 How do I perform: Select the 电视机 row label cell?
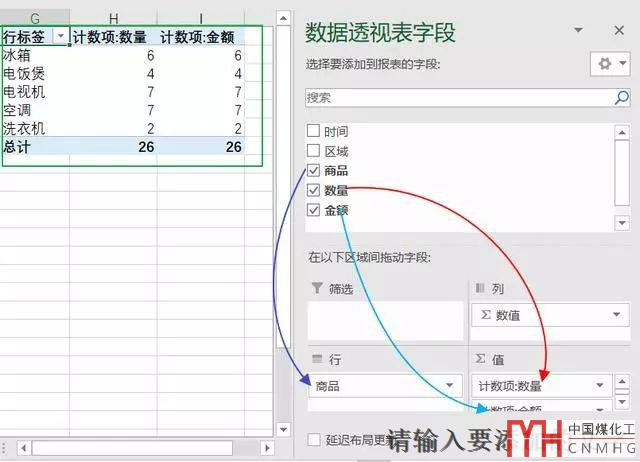[x=35, y=92]
